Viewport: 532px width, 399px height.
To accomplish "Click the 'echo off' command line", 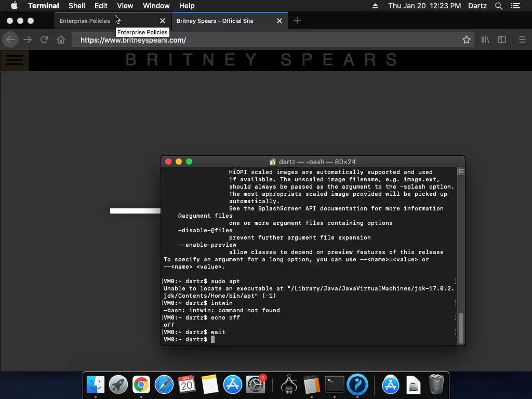I will pyautogui.click(x=225, y=317).
